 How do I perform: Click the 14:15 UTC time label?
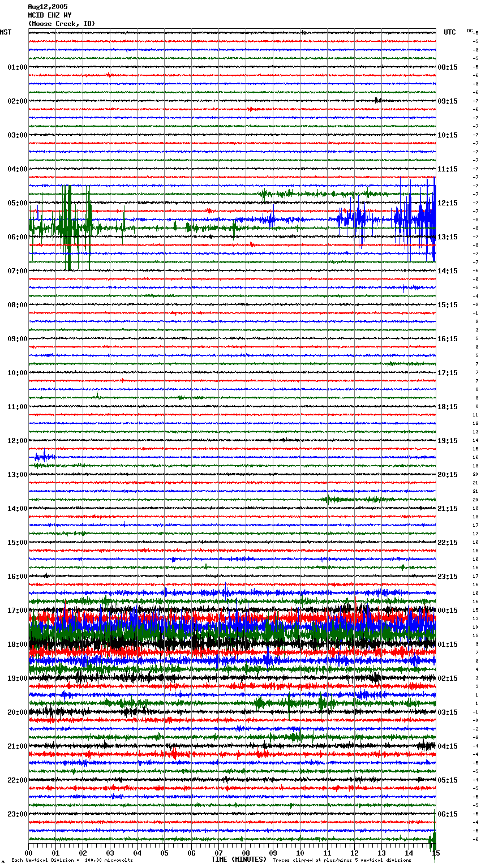point(448,271)
